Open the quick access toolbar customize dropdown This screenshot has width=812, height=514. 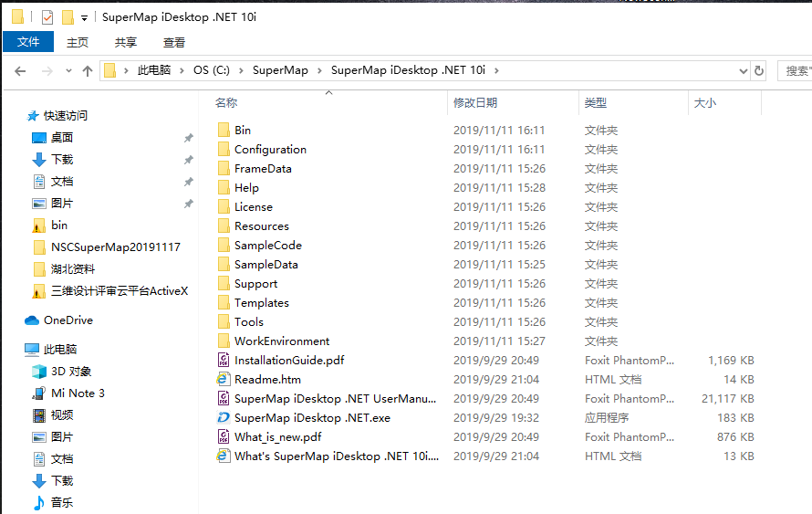pyautogui.click(x=85, y=18)
